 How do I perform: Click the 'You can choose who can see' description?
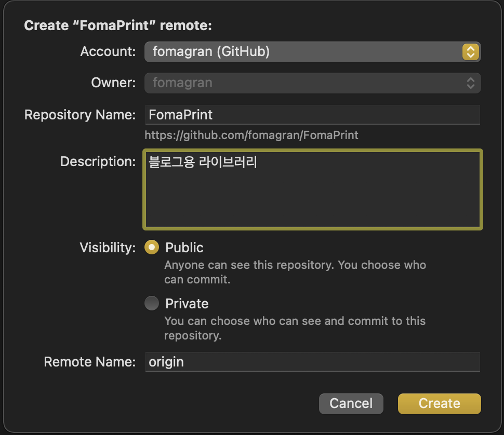[x=295, y=328]
